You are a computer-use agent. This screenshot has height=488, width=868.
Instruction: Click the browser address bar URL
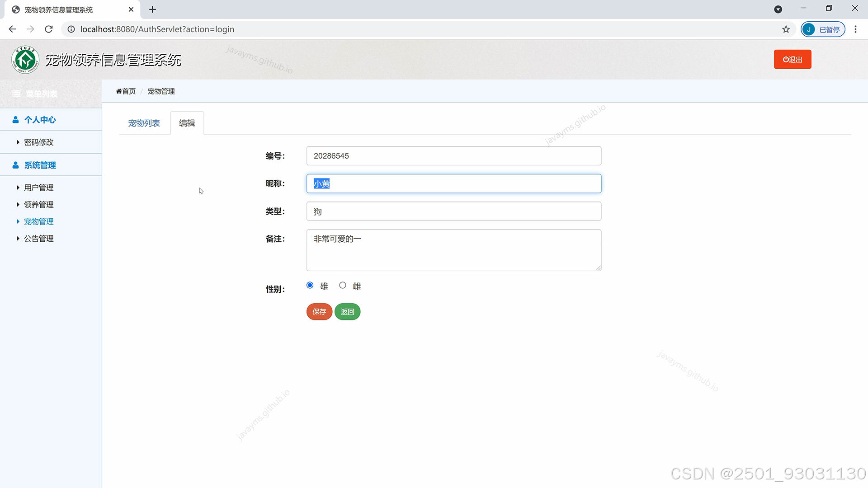click(x=157, y=29)
